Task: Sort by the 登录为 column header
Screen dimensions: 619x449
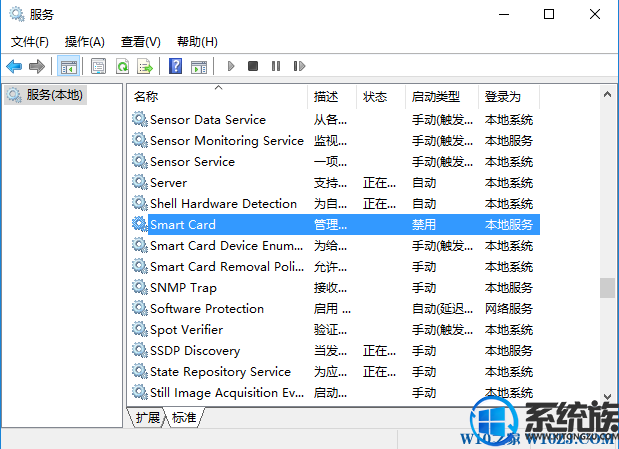Action: (x=509, y=97)
